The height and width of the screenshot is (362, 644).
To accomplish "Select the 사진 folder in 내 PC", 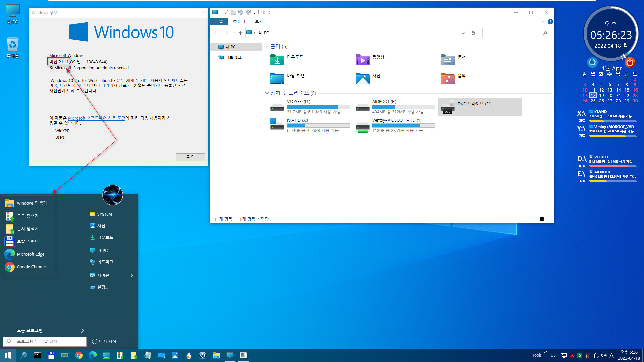I will tap(368, 78).
